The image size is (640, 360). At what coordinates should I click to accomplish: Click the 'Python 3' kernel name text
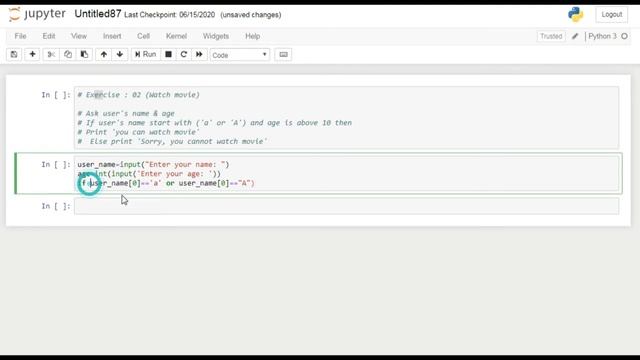pos(602,36)
